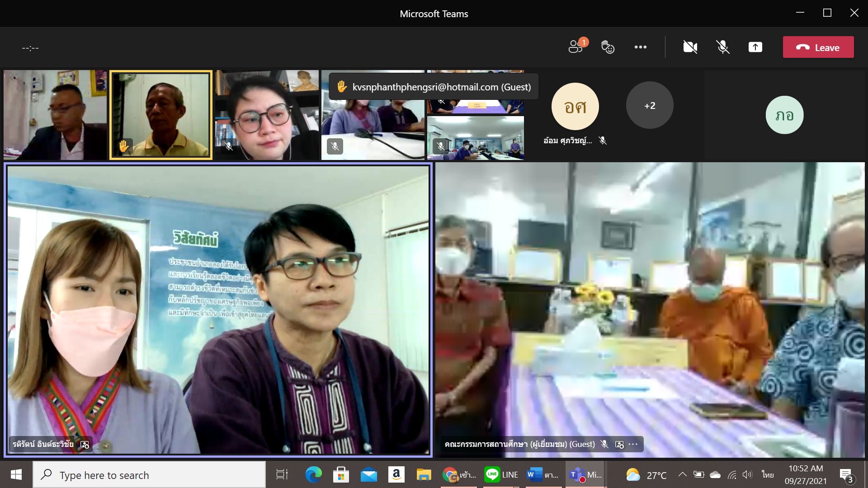Open more options for Guest video tile

pyautogui.click(x=633, y=444)
